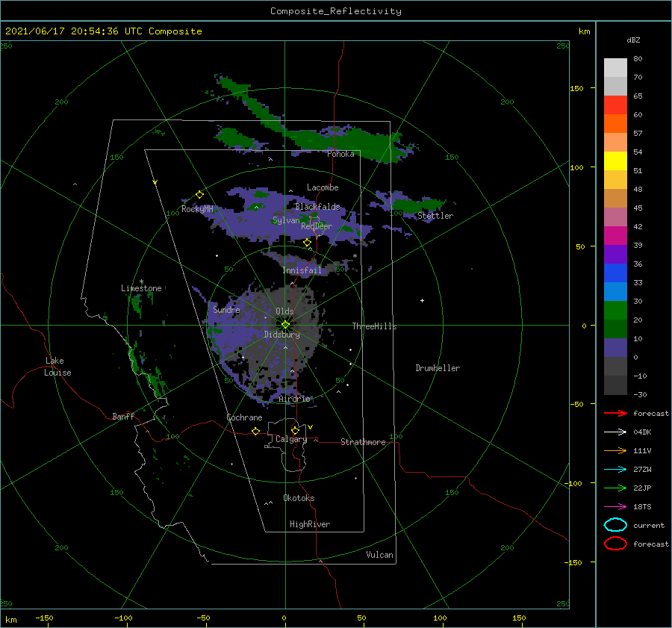Screen dimensions: 672x628
Task: Click the Airdrie label
Action: tap(294, 399)
